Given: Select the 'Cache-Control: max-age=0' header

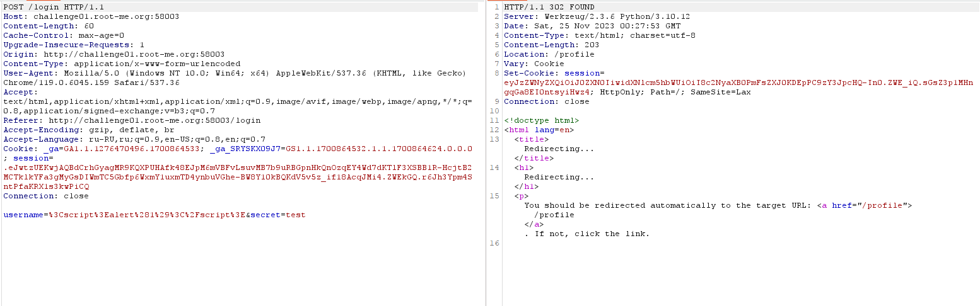Looking at the screenshot, I should [63, 35].
